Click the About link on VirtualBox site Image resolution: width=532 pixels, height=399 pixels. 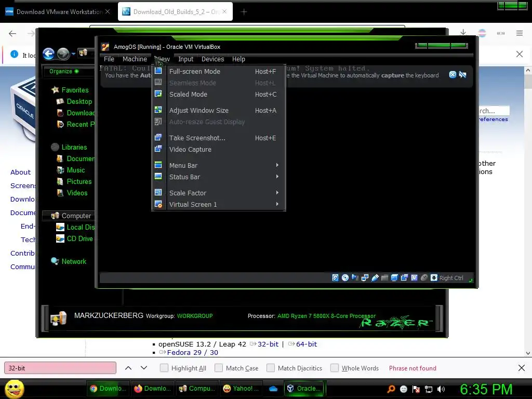click(20, 172)
